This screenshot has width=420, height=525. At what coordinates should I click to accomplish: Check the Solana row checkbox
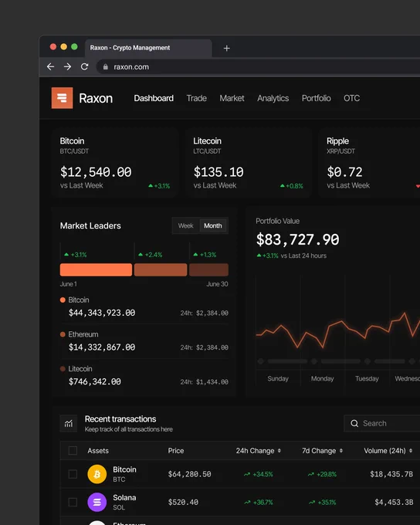pyautogui.click(x=73, y=503)
